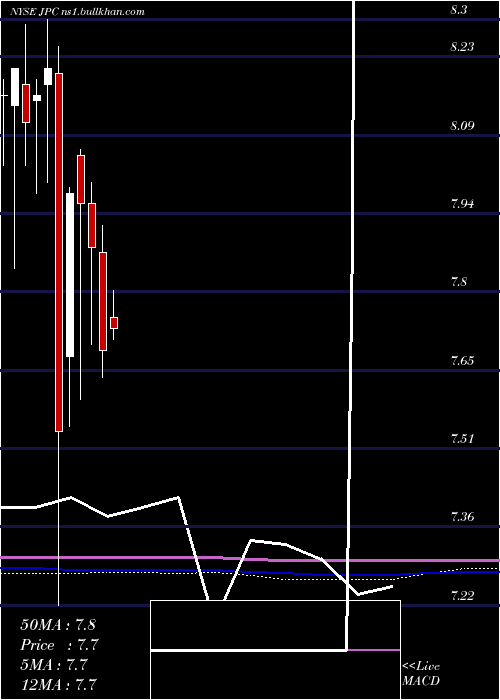Select the 7.22 price axis label

(462, 595)
